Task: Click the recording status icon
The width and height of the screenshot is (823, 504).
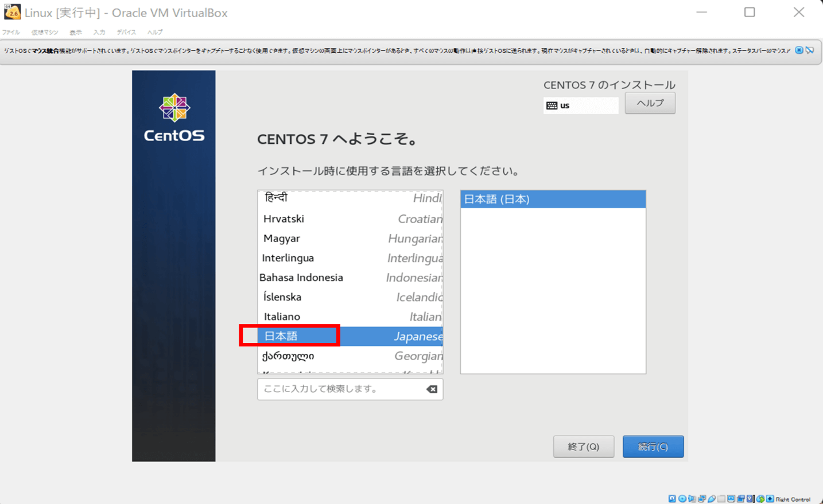Action: click(x=741, y=499)
